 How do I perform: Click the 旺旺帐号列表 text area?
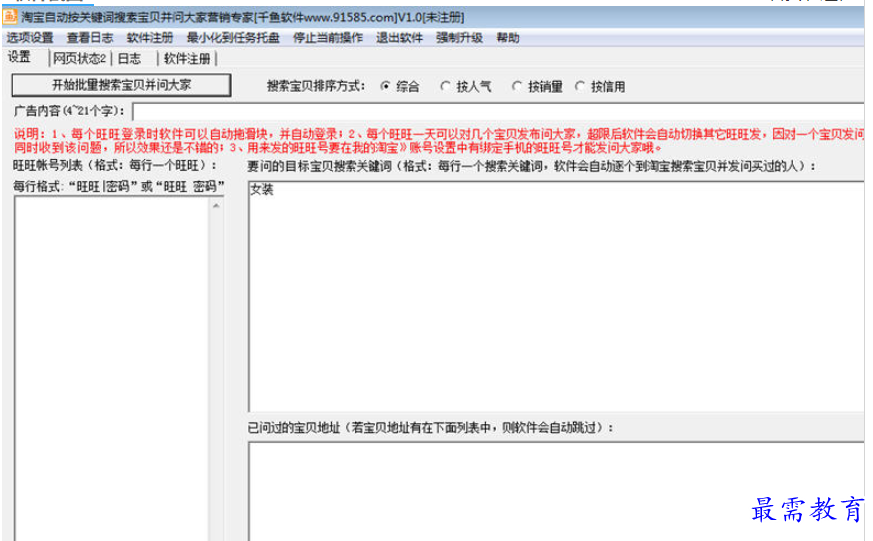point(112,368)
